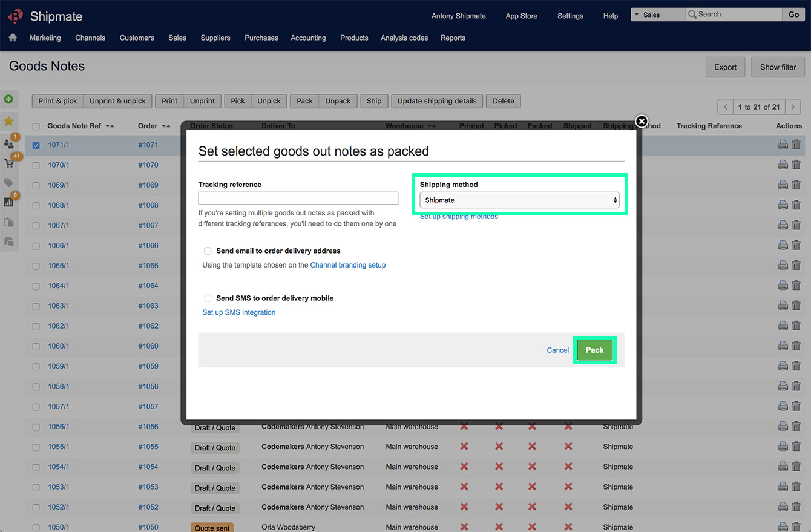Image resolution: width=811 pixels, height=532 pixels.
Task: Tick the checkbox for goods note 1055/1
Action: (36, 447)
